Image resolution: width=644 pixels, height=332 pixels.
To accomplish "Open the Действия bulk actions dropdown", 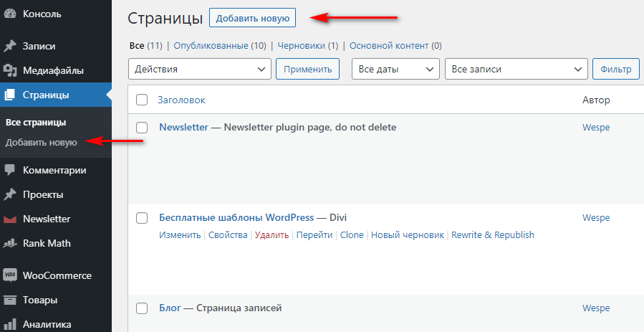I will (200, 69).
